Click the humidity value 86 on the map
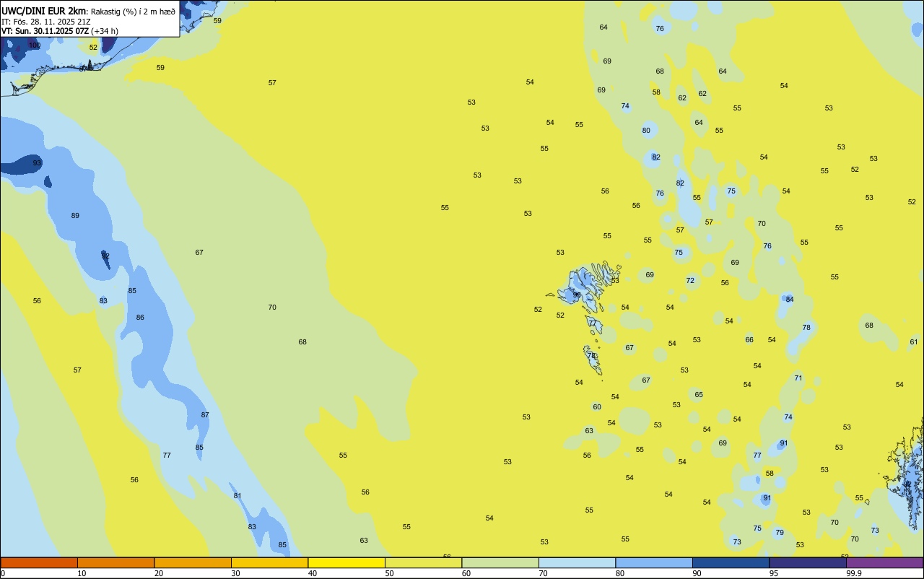Screen dimensions: 924x579 [x=140, y=318]
